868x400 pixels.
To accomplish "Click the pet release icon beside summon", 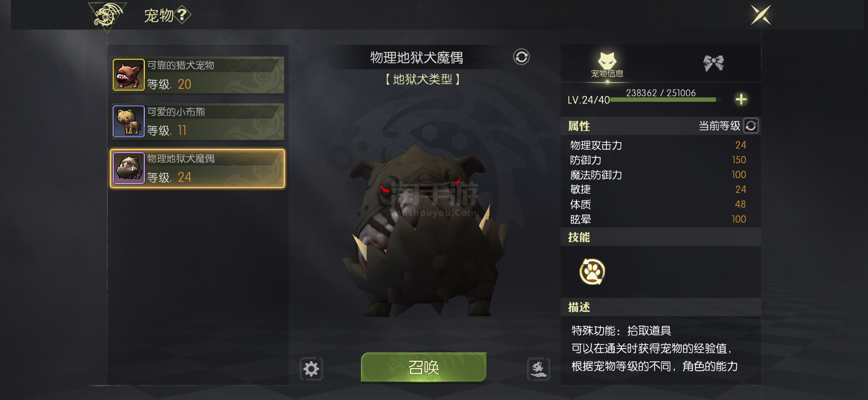I will (538, 369).
